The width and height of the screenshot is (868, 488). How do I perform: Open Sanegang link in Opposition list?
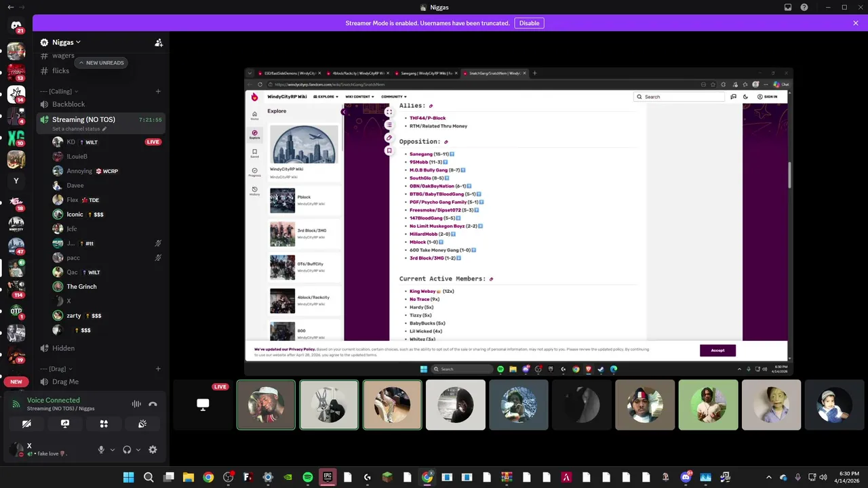pyautogui.click(x=420, y=154)
